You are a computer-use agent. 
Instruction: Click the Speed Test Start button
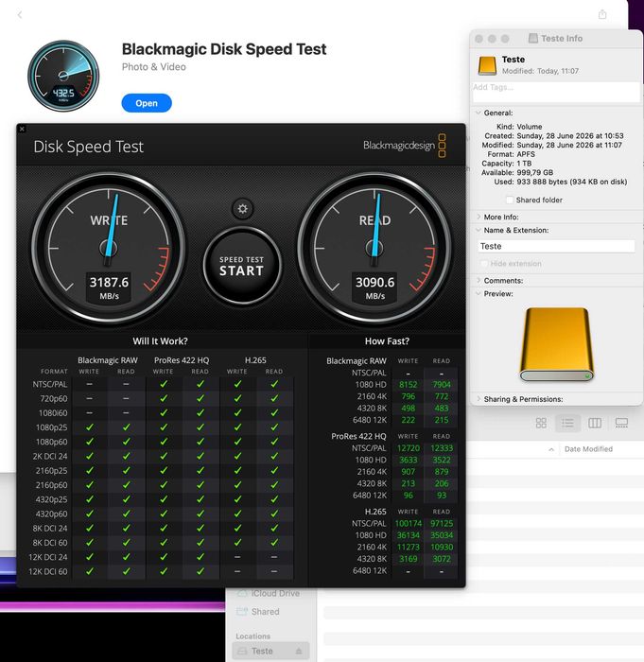(242, 266)
